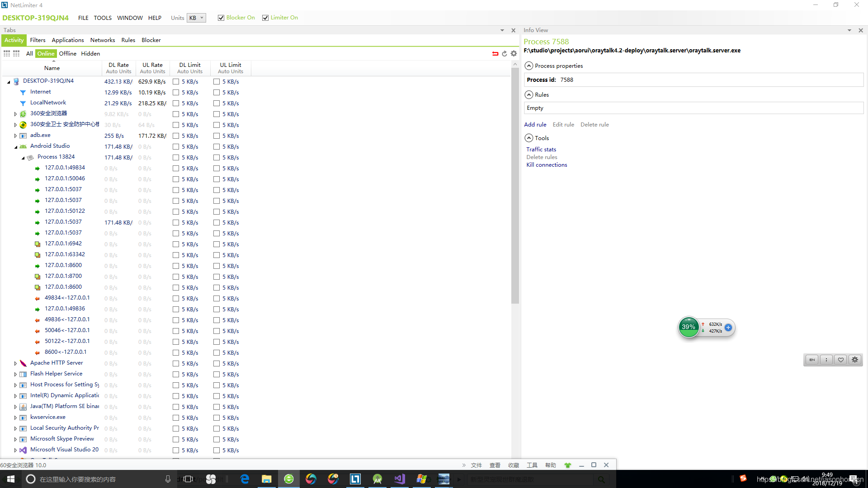Click the Add rule link
This screenshot has width=868, height=488.
(535, 125)
